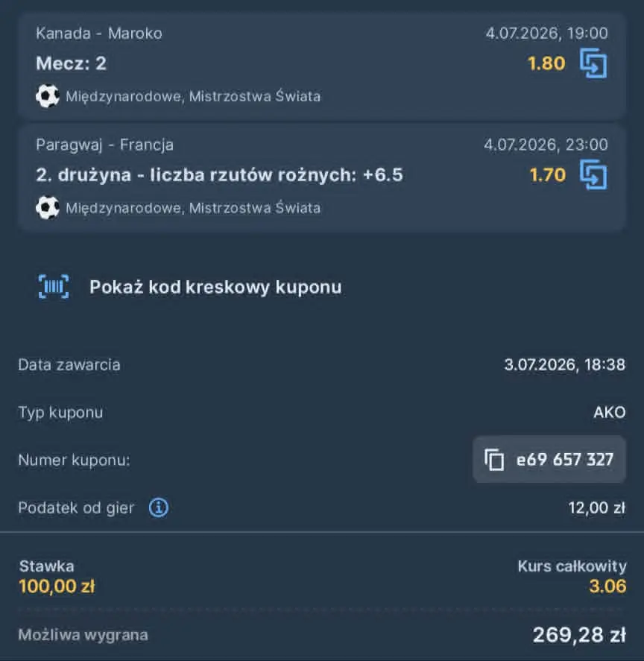The width and height of the screenshot is (644, 661).
Task: Tap the football icon under Mecz: 2
Action: pos(47,96)
